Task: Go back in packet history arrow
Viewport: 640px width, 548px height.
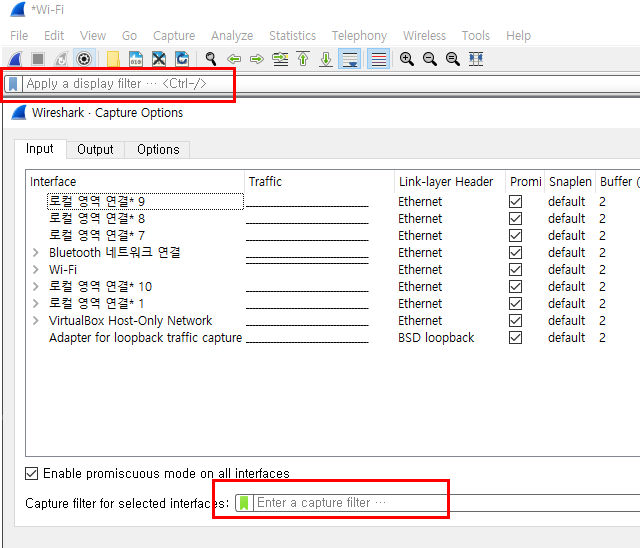Action: tap(234, 59)
